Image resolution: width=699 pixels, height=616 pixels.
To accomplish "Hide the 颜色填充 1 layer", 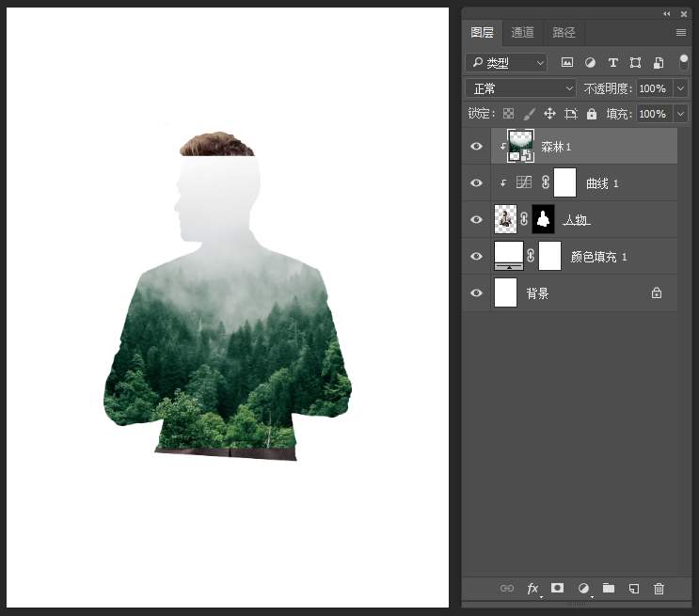I will 476,256.
